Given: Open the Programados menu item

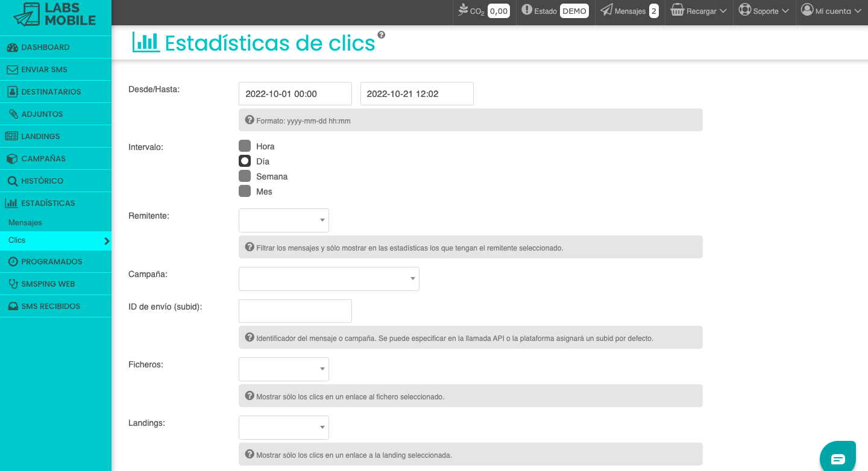Looking at the screenshot, I should click(55, 261).
